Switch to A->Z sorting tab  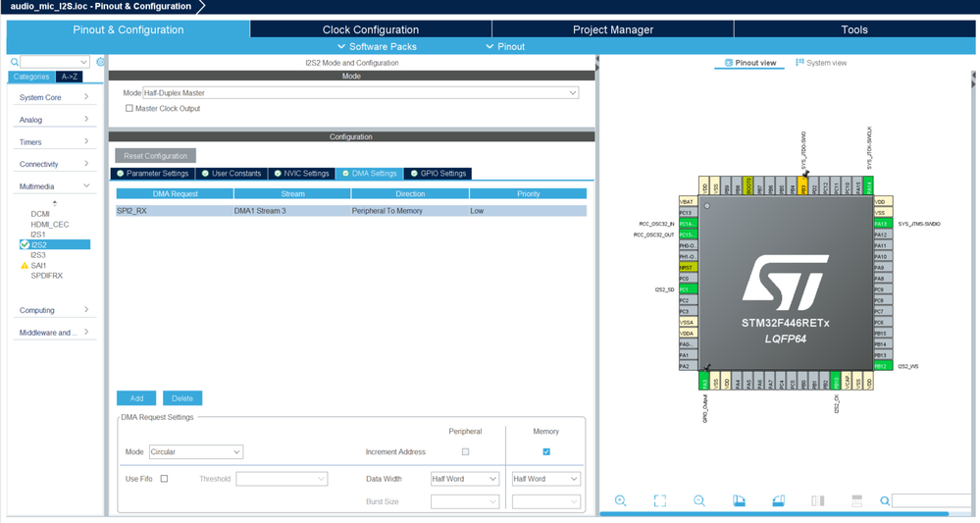70,77
